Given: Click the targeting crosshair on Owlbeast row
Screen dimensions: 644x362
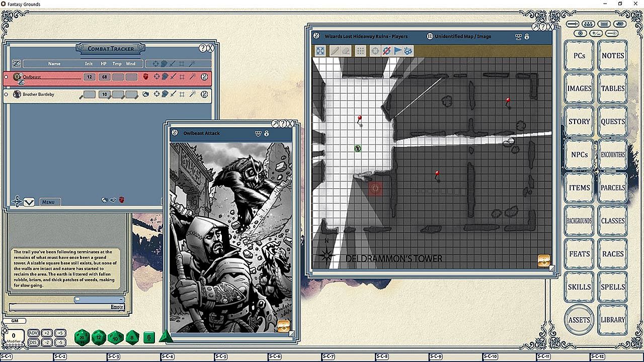Looking at the screenshot, I should [156, 77].
